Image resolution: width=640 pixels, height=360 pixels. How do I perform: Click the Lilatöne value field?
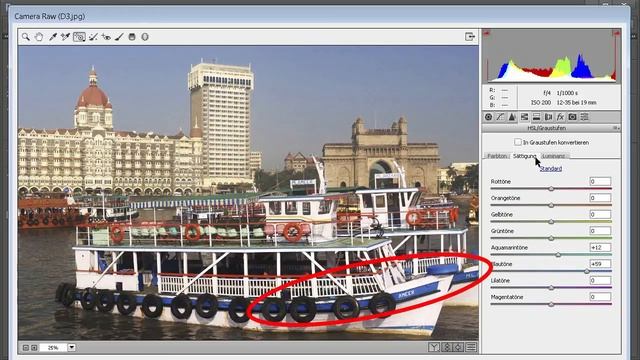click(600, 280)
